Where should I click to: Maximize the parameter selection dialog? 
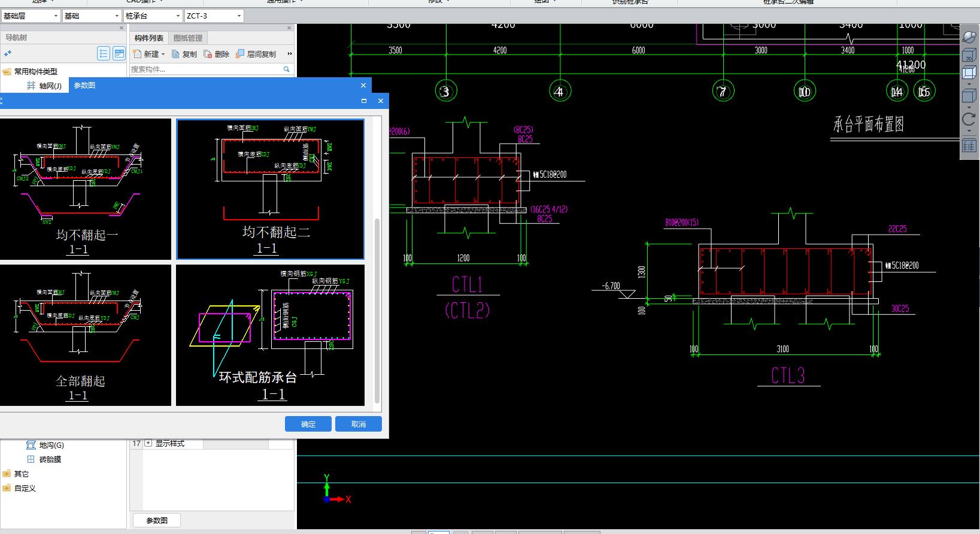point(363,101)
